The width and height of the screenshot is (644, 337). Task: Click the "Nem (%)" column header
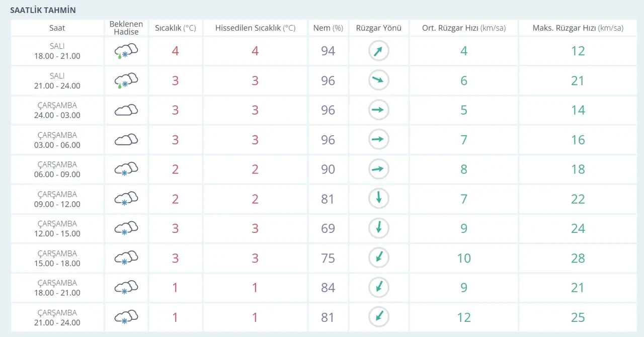(x=328, y=28)
